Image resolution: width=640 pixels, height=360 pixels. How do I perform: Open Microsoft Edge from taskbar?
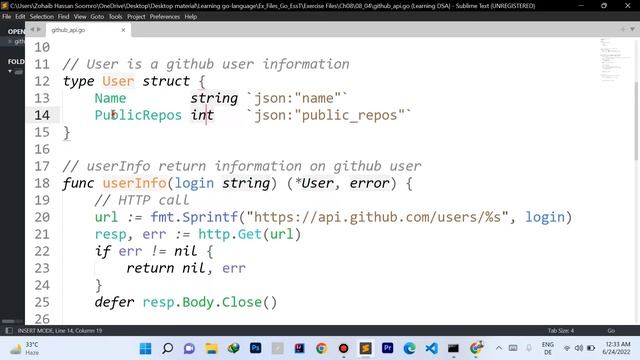(x=409, y=348)
